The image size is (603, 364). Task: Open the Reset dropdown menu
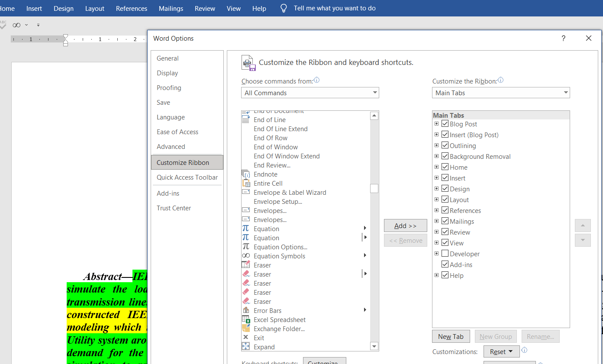[x=501, y=351]
